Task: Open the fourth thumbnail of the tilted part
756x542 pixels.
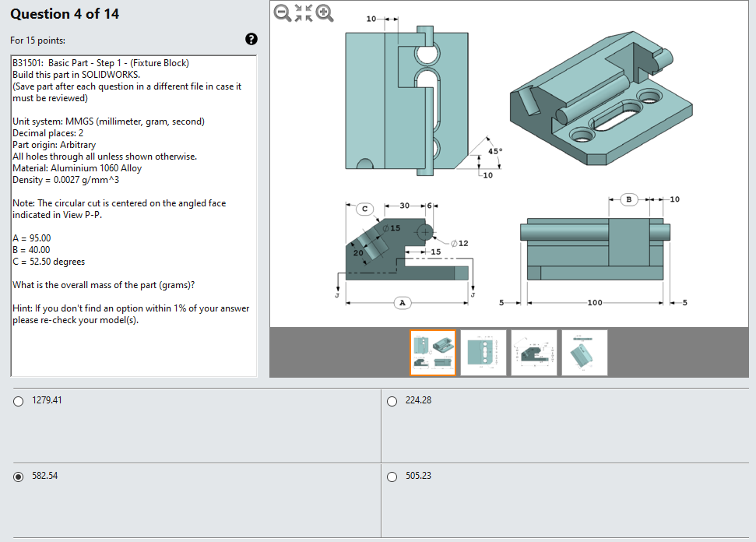Action: coord(584,352)
